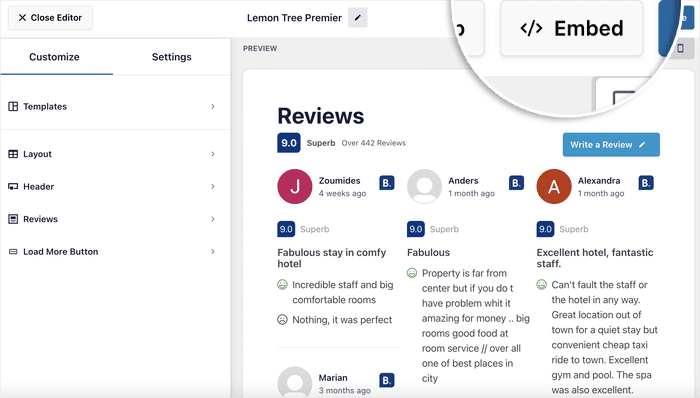Click the Booking.com badge next to Alexandra
Screen dimensions: 700x398
646,183
